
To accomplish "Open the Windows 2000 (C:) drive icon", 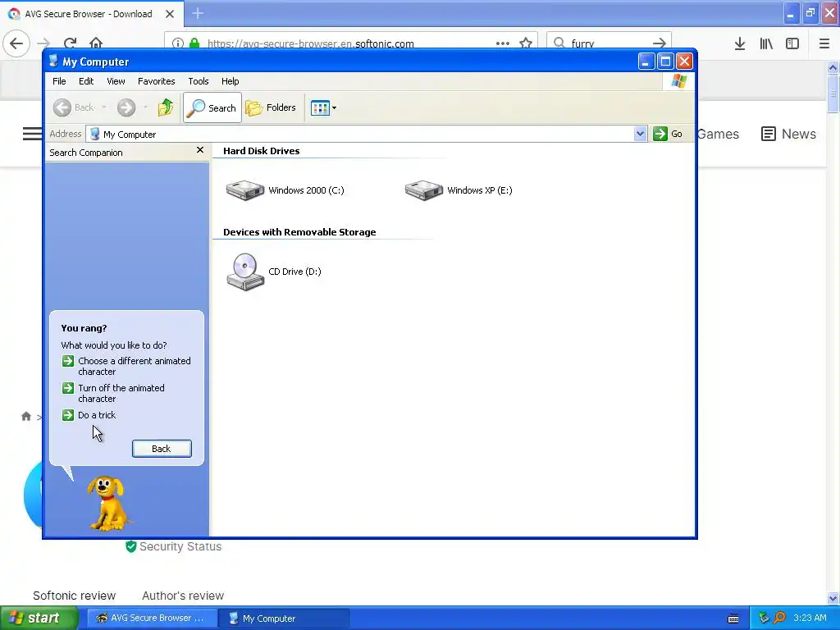I will coord(244,190).
